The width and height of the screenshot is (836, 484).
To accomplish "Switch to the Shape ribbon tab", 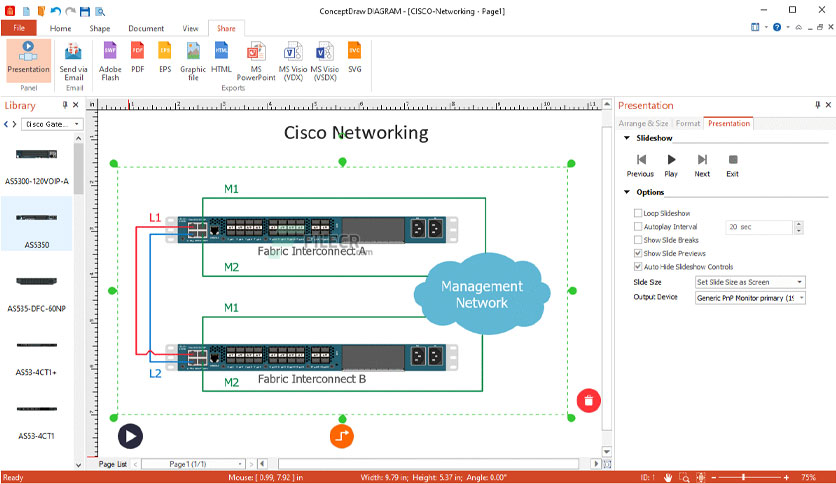I will point(100,28).
